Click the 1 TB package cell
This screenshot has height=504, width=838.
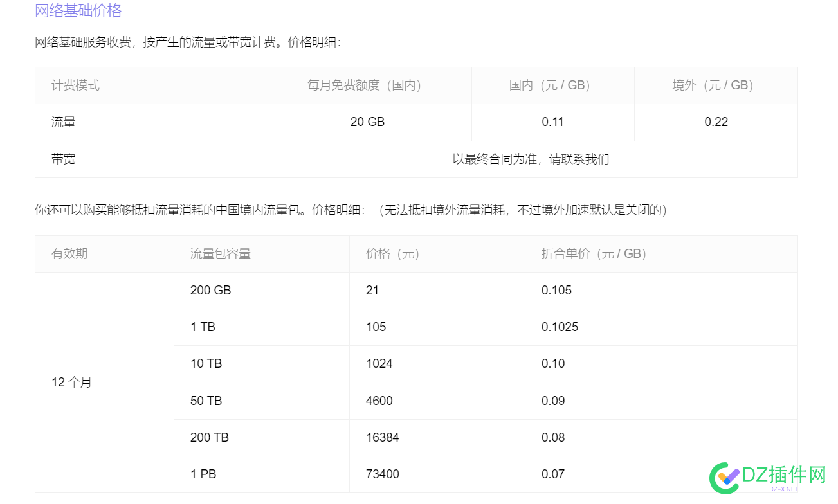point(262,327)
